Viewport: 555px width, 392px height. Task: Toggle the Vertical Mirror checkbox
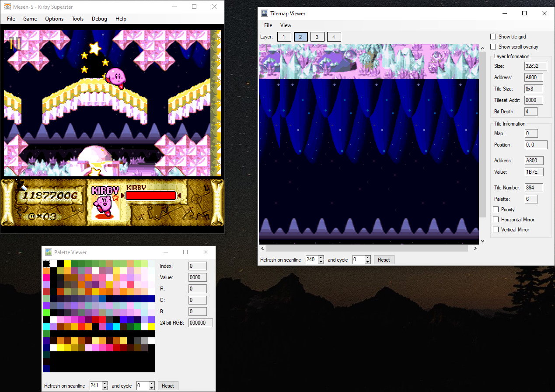click(496, 230)
